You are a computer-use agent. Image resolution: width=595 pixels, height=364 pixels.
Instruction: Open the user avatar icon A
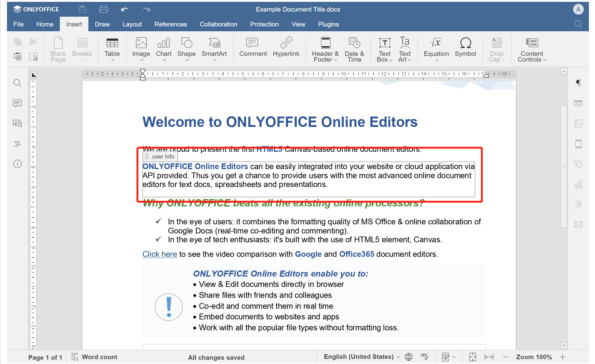(578, 9)
